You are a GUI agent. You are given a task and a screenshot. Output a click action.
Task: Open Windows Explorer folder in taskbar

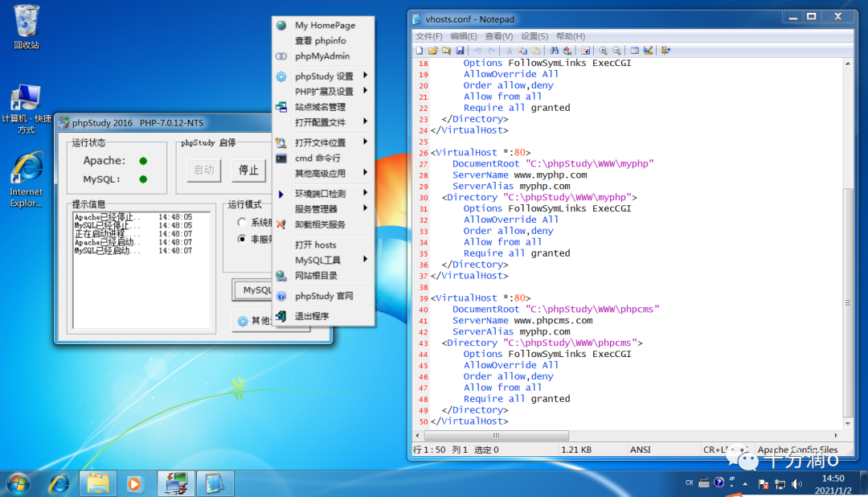[x=98, y=483]
